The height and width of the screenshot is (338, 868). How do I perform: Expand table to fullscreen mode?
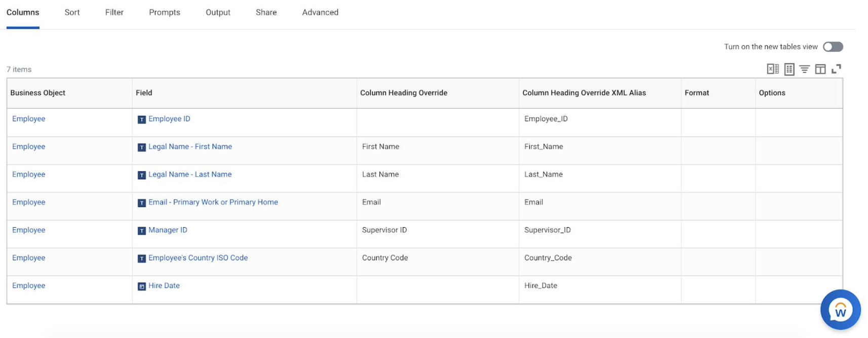(837, 69)
